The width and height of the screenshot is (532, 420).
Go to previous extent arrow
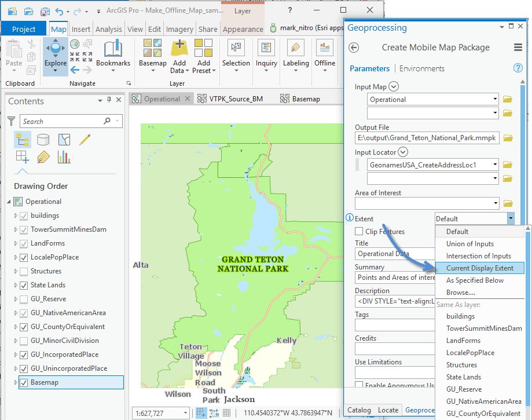[x=75, y=70]
